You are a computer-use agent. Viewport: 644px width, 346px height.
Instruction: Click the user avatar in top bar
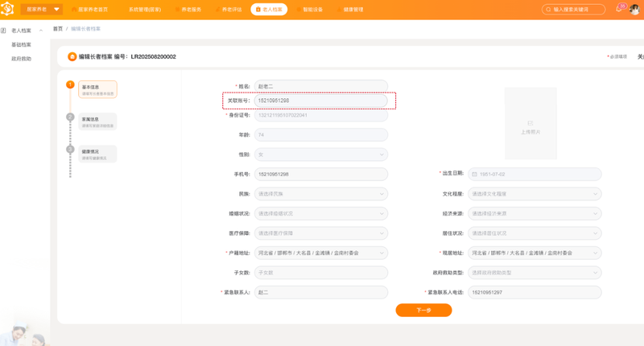click(634, 9)
